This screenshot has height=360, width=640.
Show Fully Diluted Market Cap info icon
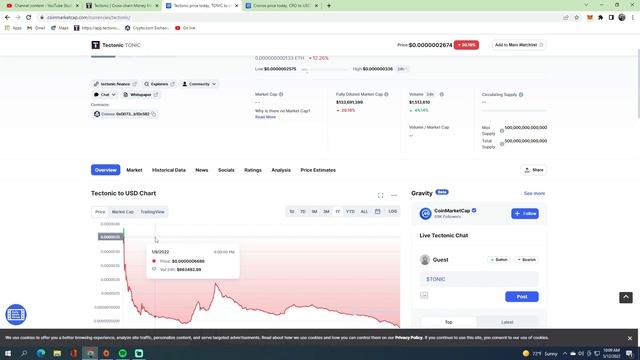click(386, 94)
